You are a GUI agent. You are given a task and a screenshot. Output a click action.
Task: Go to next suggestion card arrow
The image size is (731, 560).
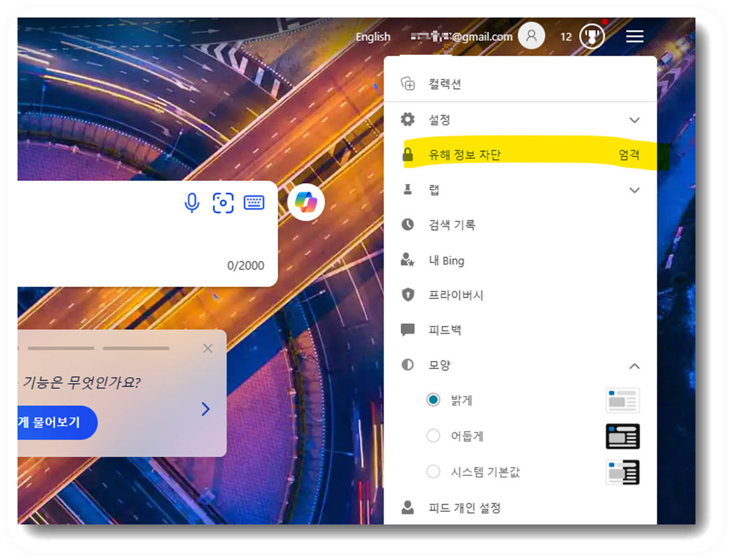206,409
